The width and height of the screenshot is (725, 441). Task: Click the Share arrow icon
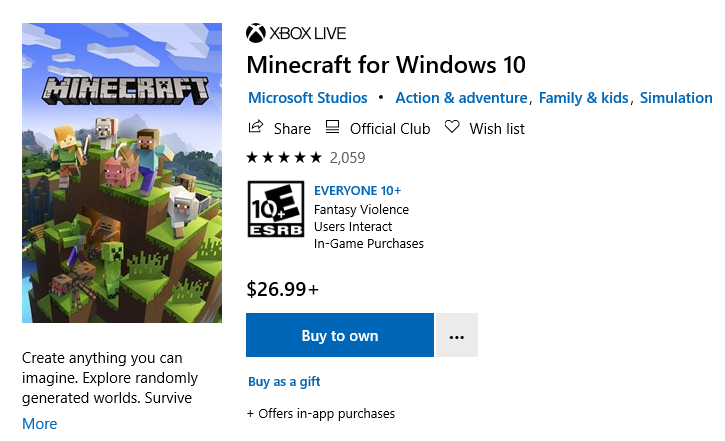pyautogui.click(x=256, y=128)
